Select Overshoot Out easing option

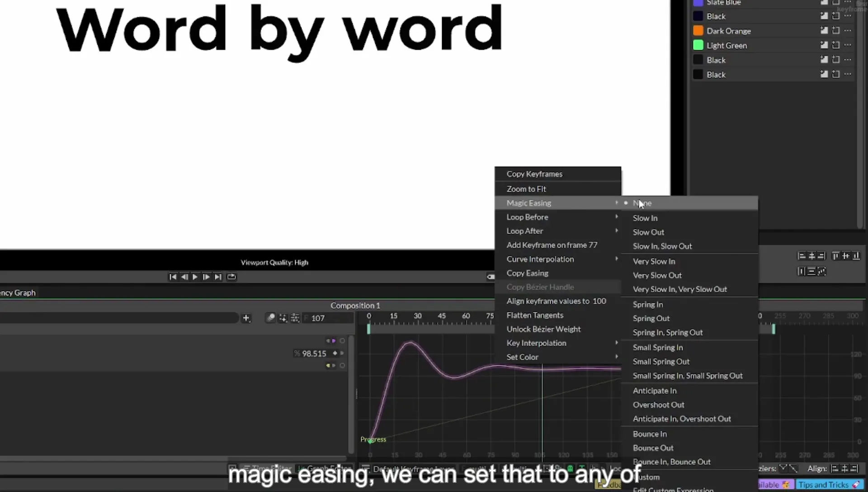tap(689, 405)
